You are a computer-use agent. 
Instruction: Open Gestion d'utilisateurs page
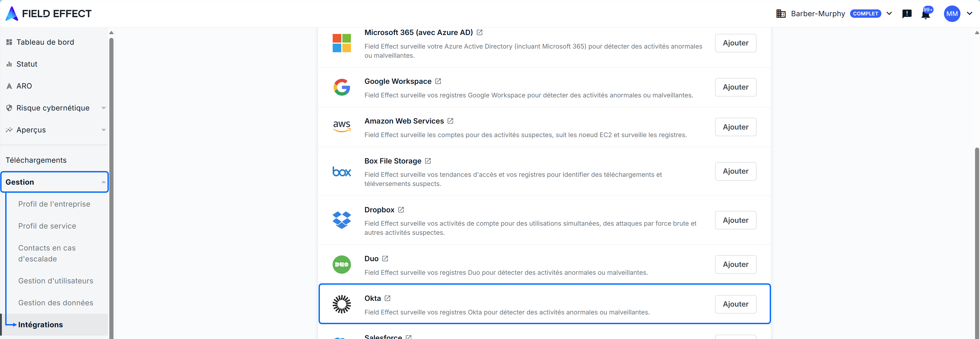click(56, 281)
